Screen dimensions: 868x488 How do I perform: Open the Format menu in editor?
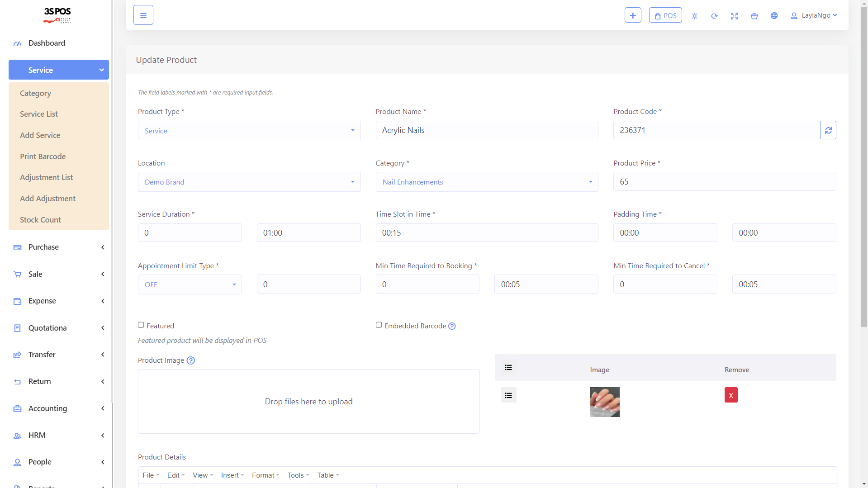[x=265, y=475]
